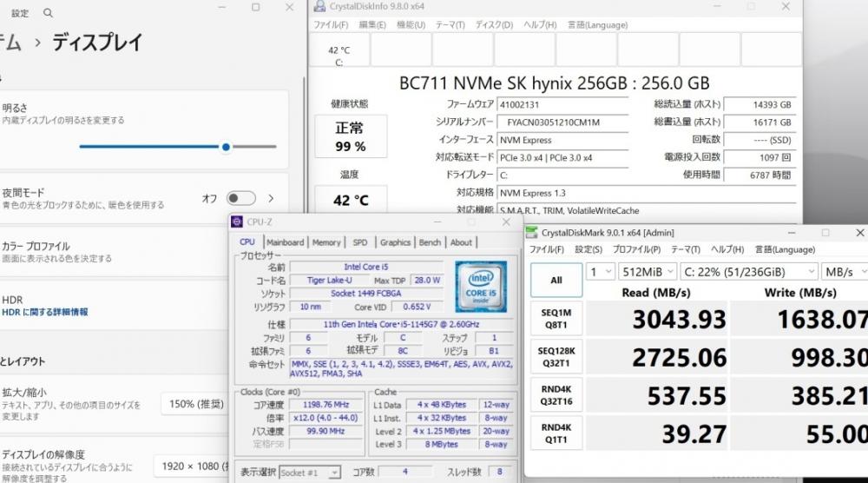
Task: Click the search icon in Settings window
Action: (x=48, y=13)
